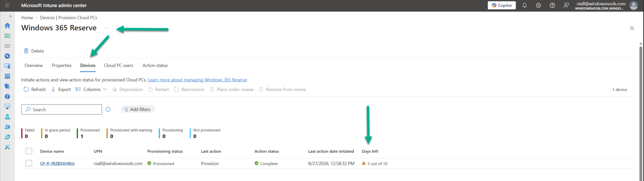Image resolution: width=644 pixels, height=181 pixels.
Task: Open the Columns dropdown
Action: point(91,89)
